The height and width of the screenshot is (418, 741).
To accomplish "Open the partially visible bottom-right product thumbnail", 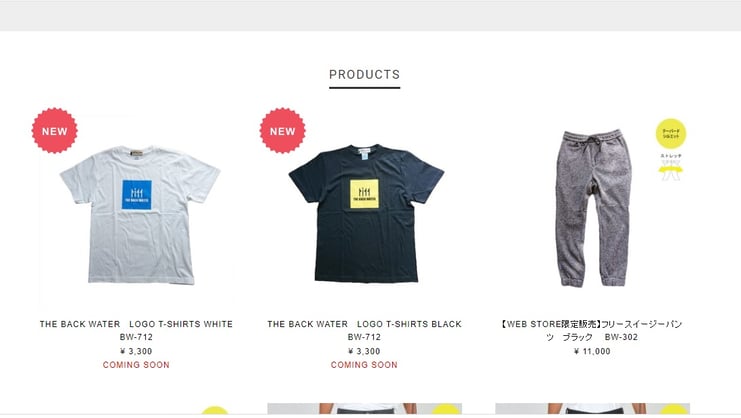I will pos(592,408).
